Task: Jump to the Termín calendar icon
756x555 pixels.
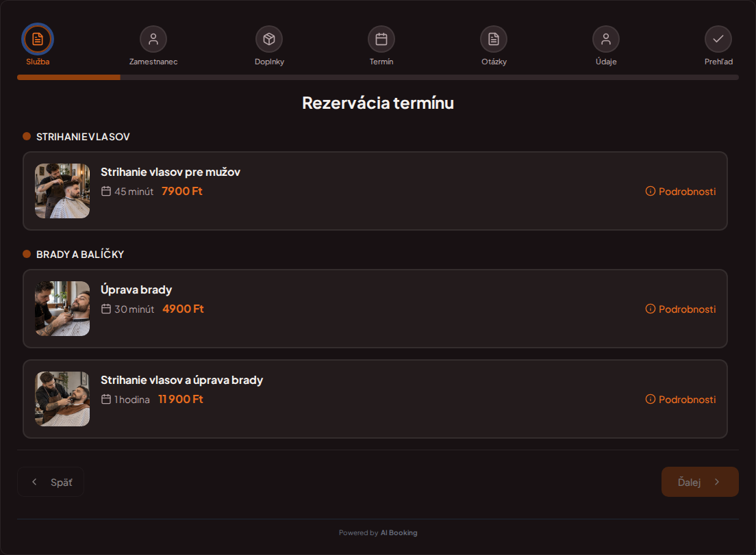Action: point(381,39)
